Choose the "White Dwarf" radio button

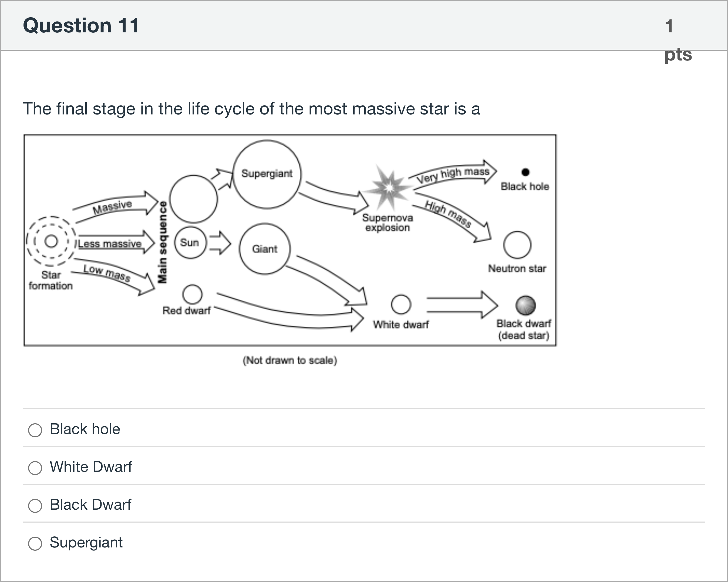[x=35, y=468]
